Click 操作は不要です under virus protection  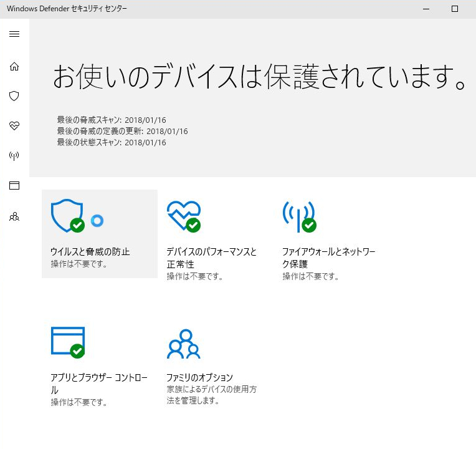(79, 264)
